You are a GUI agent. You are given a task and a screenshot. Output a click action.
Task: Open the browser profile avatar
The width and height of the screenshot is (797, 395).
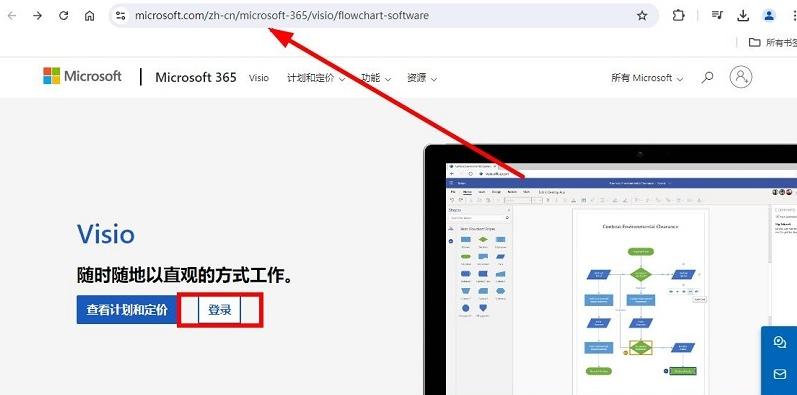pos(769,15)
